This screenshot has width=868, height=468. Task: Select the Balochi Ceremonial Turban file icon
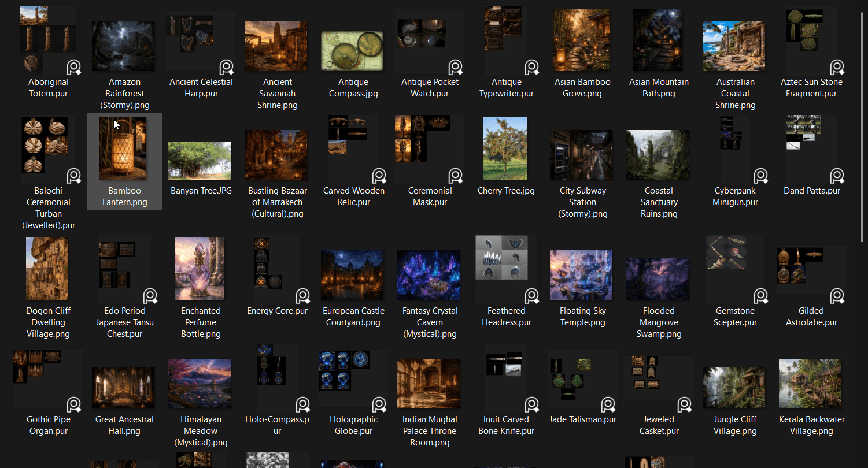coord(51,150)
